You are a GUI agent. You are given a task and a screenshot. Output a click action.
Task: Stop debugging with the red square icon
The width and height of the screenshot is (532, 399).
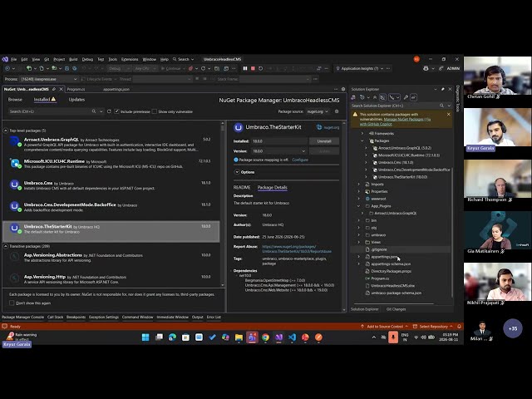[x=253, y=68]
